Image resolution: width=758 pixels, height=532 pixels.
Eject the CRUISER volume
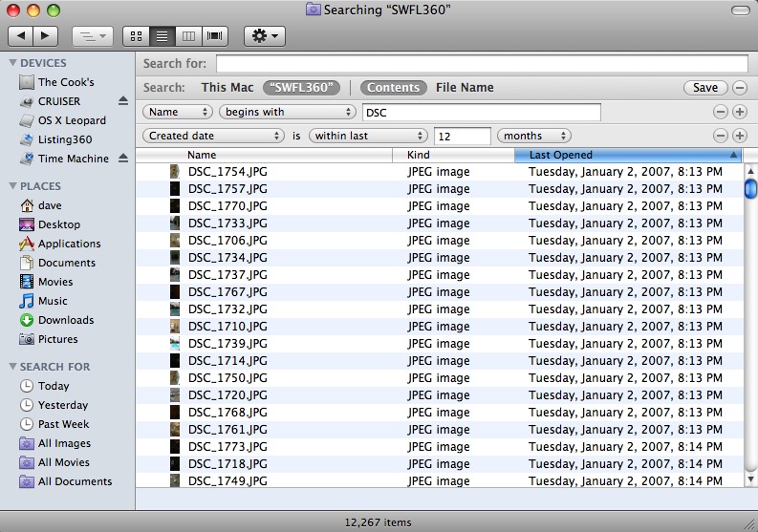(123, 101)
